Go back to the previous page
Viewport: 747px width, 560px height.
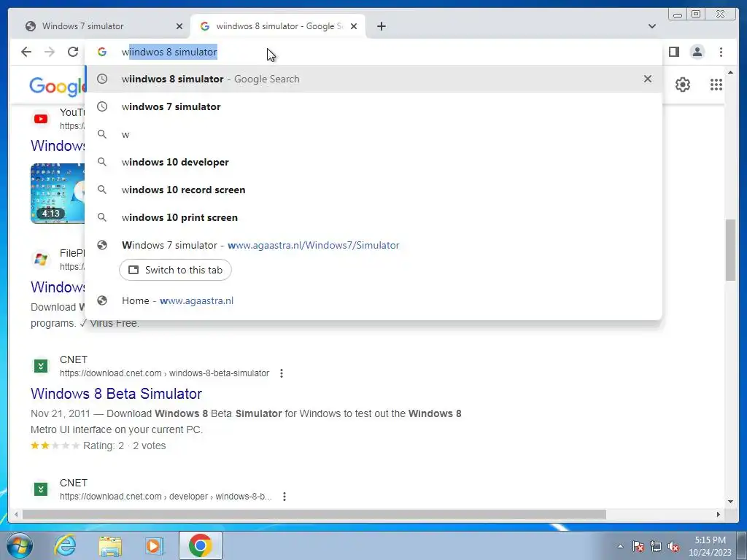pos(26,52)
